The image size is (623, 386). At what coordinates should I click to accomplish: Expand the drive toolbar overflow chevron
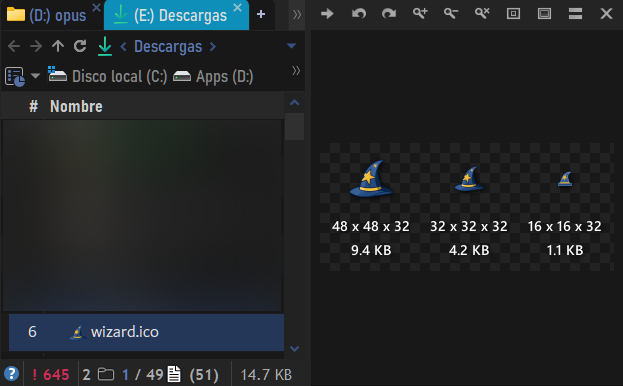(296, 71)
